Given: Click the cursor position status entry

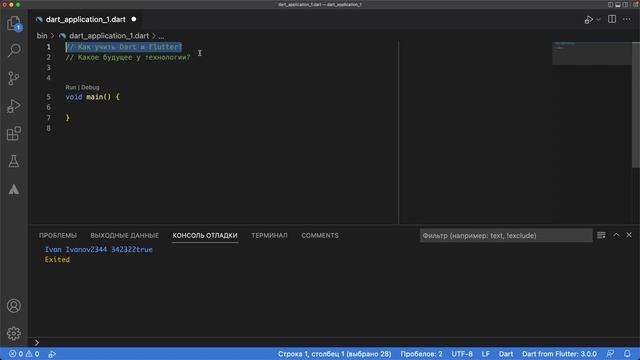Looking at the screenshot, I should [x=335, y=354].
